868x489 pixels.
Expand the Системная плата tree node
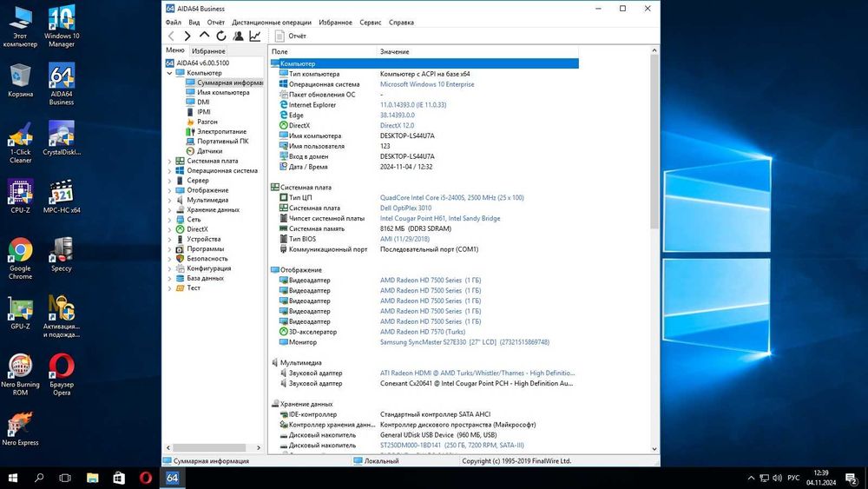(170, 162)
